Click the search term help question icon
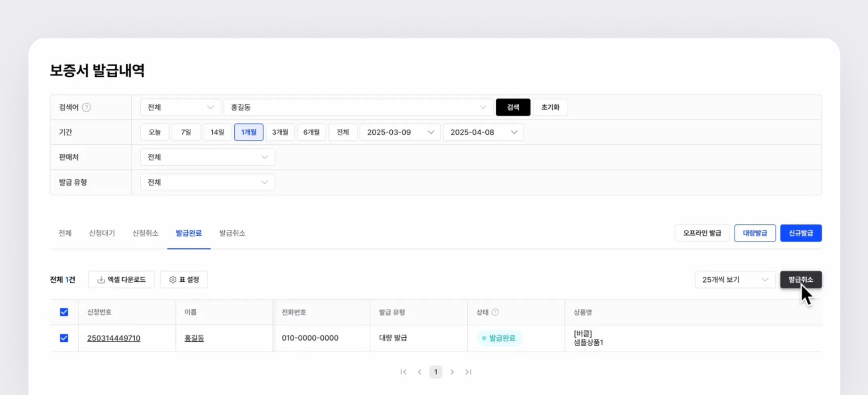This screenshot has height=395, width=868. (86, 107)
